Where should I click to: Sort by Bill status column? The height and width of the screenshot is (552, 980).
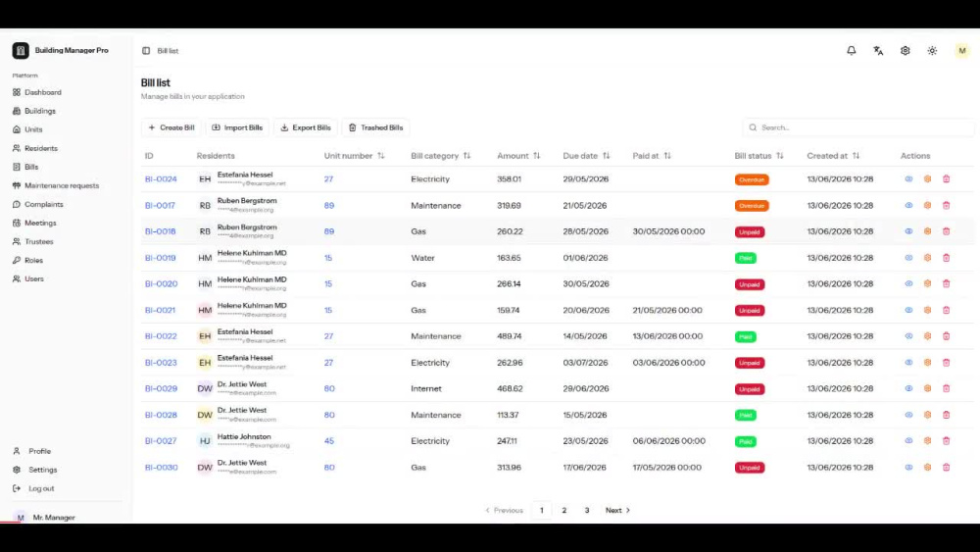tap(759, 156)
